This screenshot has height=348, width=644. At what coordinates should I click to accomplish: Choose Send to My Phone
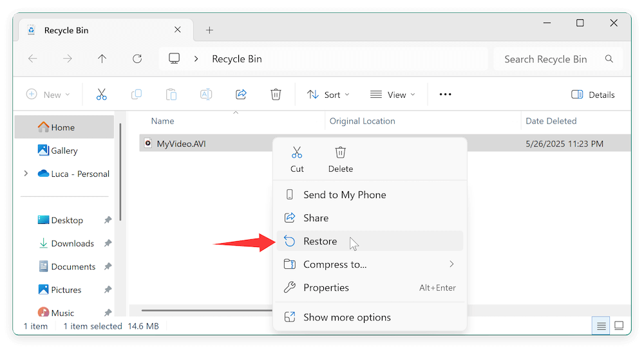[x=370, y=194]
